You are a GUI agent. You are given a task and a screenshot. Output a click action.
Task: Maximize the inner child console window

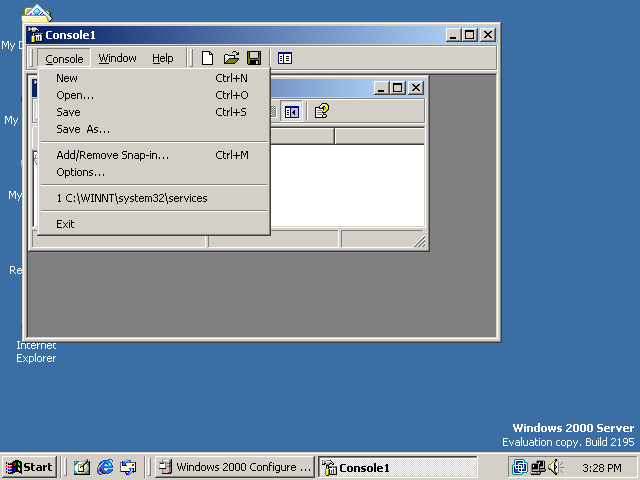coord(398,88)
